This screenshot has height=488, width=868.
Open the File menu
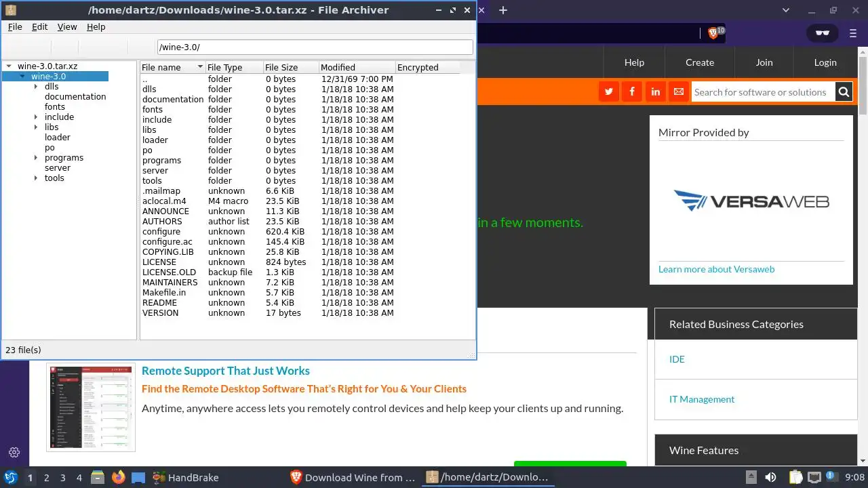click(15, 26)
